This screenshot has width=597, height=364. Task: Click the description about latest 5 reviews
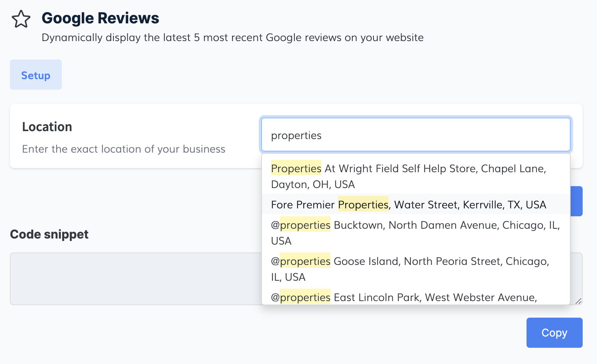pyautogui.click(x=233, y=38)
